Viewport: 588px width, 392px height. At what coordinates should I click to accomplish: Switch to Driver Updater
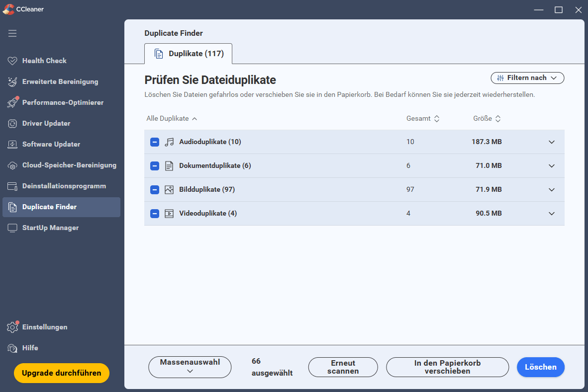tap(62, 124)
